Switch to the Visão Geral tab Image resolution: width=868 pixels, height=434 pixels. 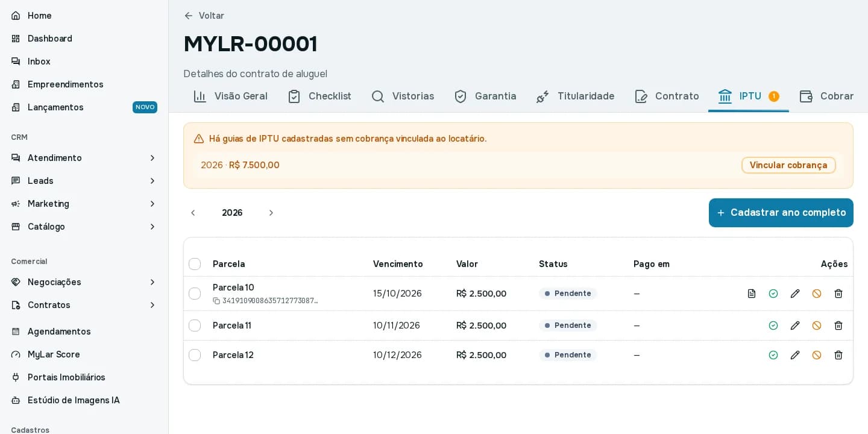(230, 96)
